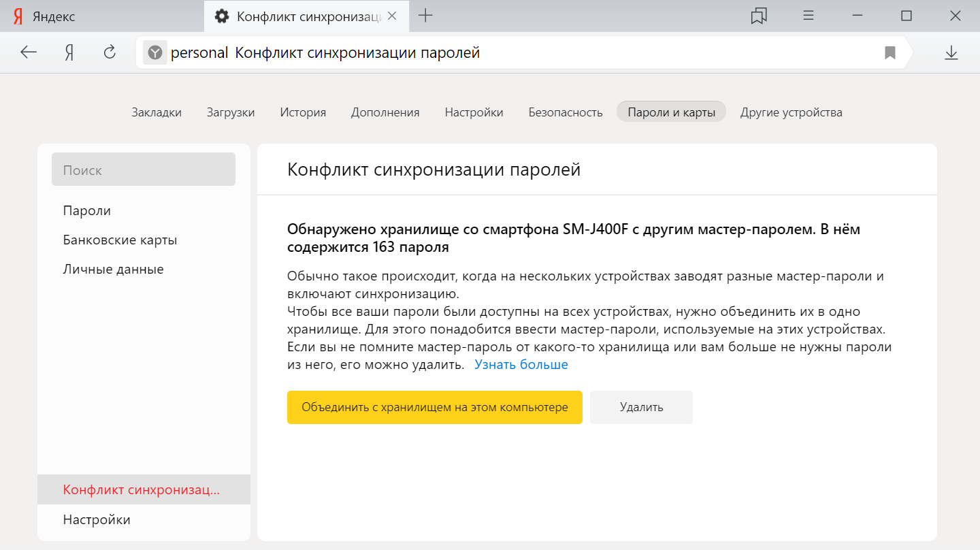Click the 'personal' text in address bar
The width and height of the screenshot is (980, 550).
(x=199, y=52)
